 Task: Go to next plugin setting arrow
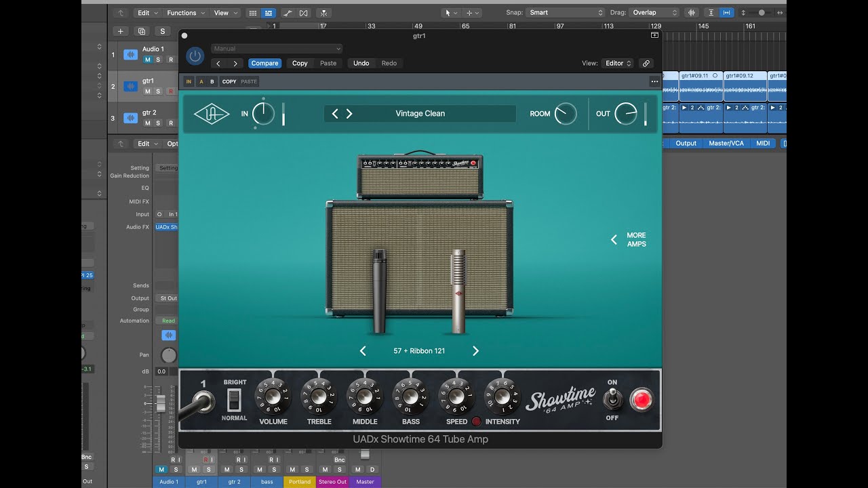(x=235, y=63)
